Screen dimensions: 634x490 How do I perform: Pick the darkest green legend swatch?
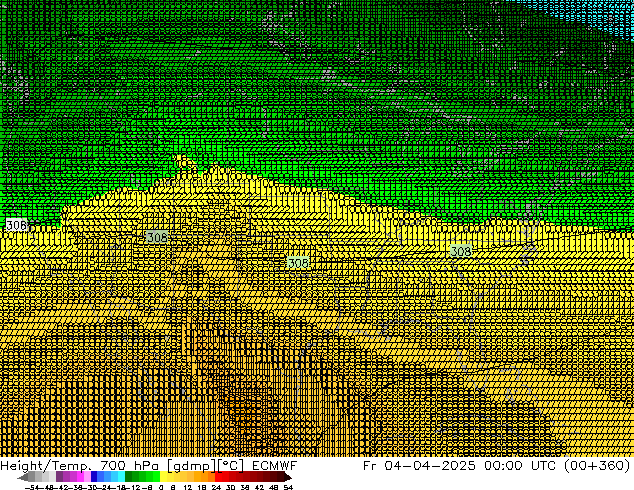tap(129, 476)
